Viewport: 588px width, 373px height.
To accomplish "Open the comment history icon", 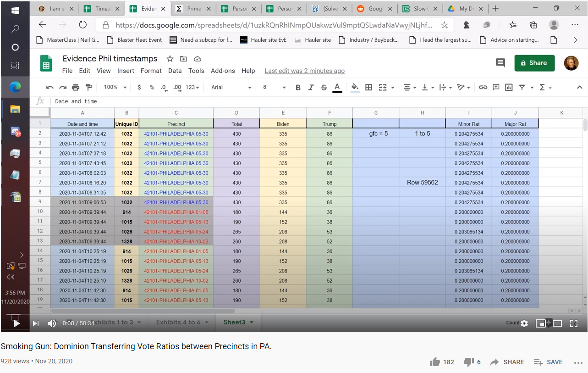I will pos(500,63).
